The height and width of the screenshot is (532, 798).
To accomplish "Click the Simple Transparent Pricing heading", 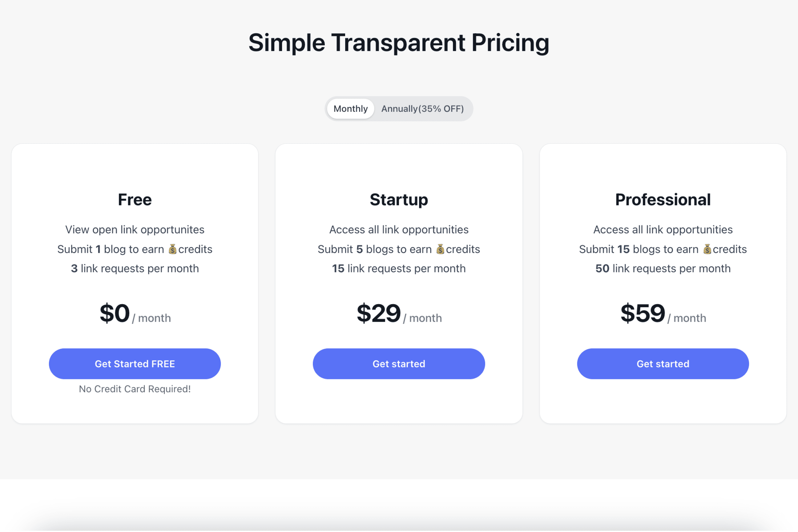I will tap(399, 43).
